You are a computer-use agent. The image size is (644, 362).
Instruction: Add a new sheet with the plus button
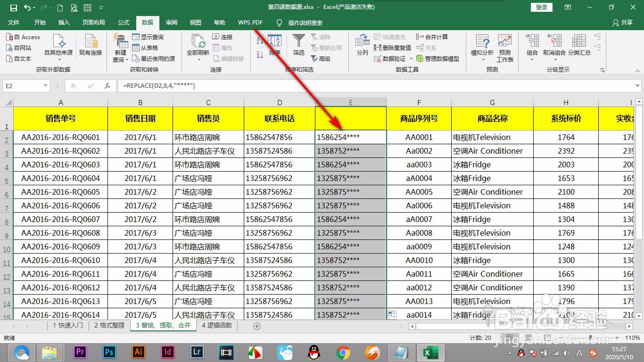pos(257,326)
